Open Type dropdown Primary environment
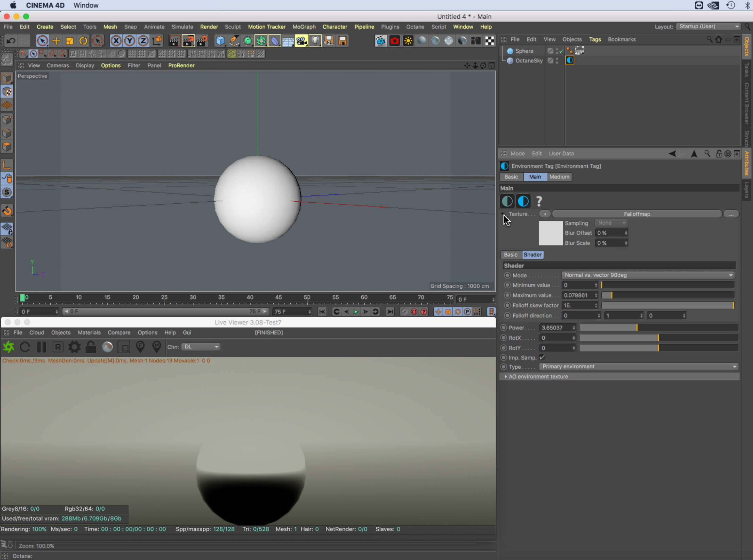 click(638, 367)
